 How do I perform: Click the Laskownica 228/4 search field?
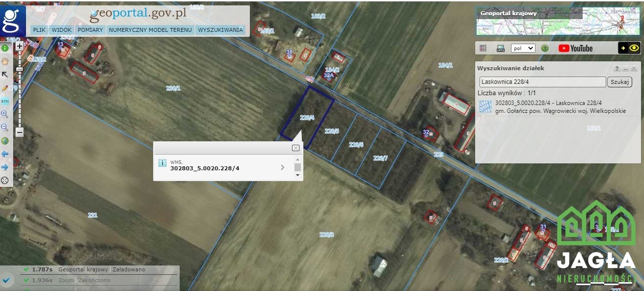pyautogui.click(x=542, y=82)
